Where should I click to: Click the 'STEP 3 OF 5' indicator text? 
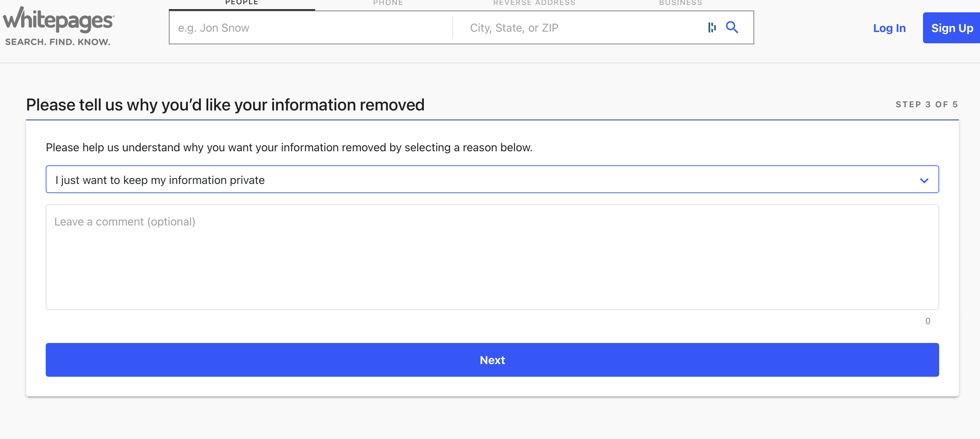coord(927,104)
